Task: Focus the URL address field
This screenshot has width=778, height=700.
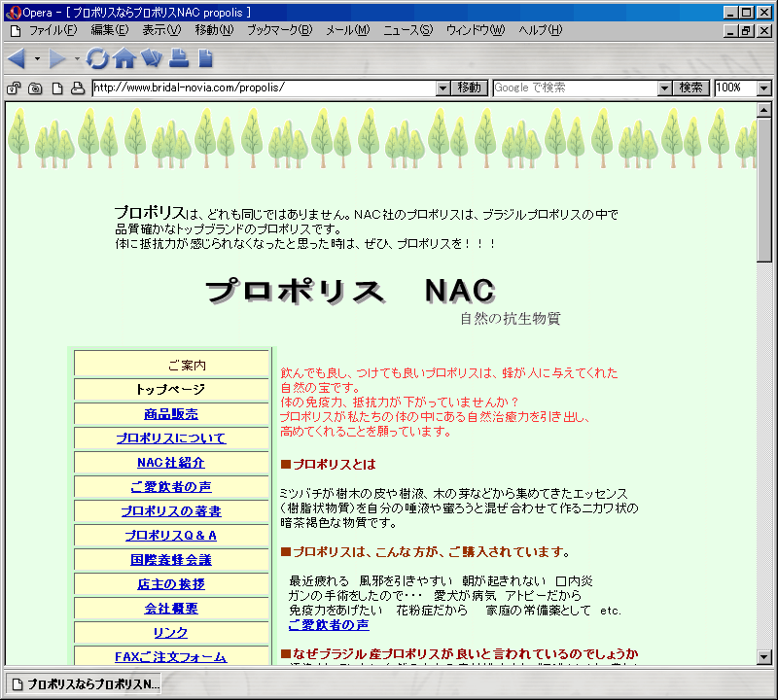Action: pos(265,88)
